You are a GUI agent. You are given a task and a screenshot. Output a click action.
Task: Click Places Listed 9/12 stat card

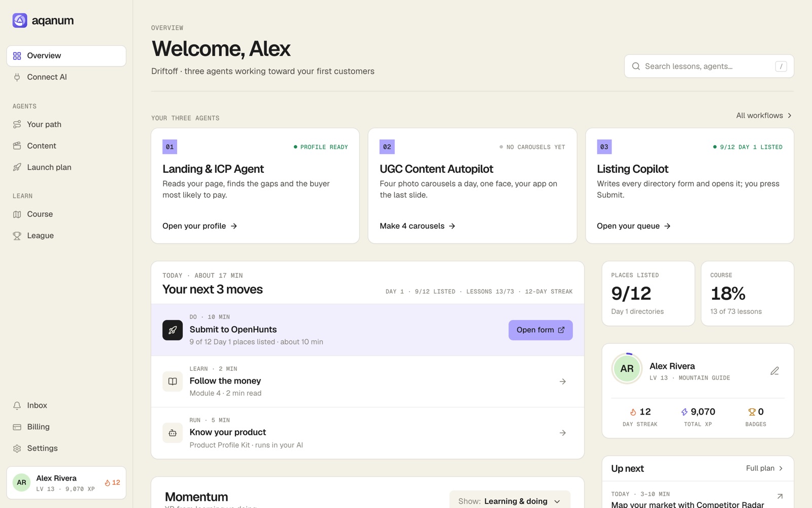(648, 294)
